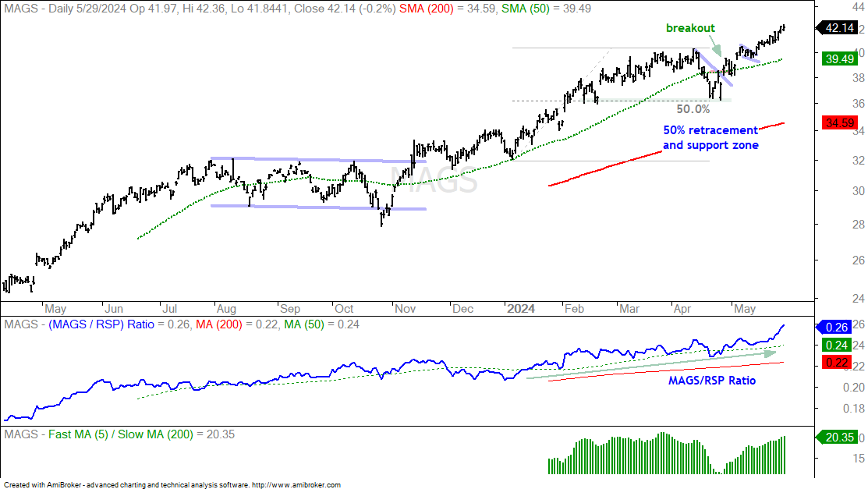This screenshot has width=868, height=489.
Task: Click the 'Aug' month label on the time axis
Action: pyautogui.click(x=226, y=309)
